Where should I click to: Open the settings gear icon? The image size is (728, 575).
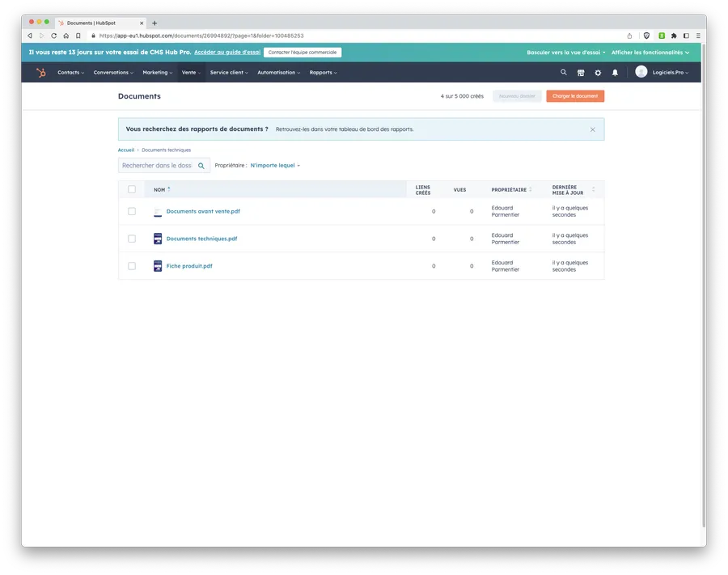(x=598, y=73)
